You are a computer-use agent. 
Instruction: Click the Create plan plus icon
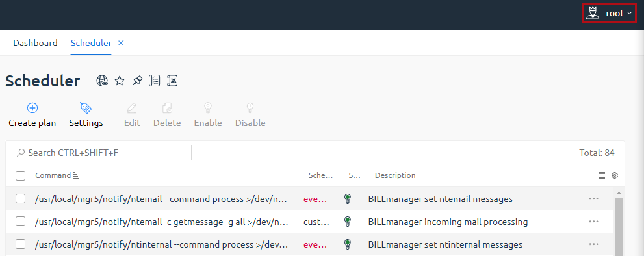[x=32, y=108]
